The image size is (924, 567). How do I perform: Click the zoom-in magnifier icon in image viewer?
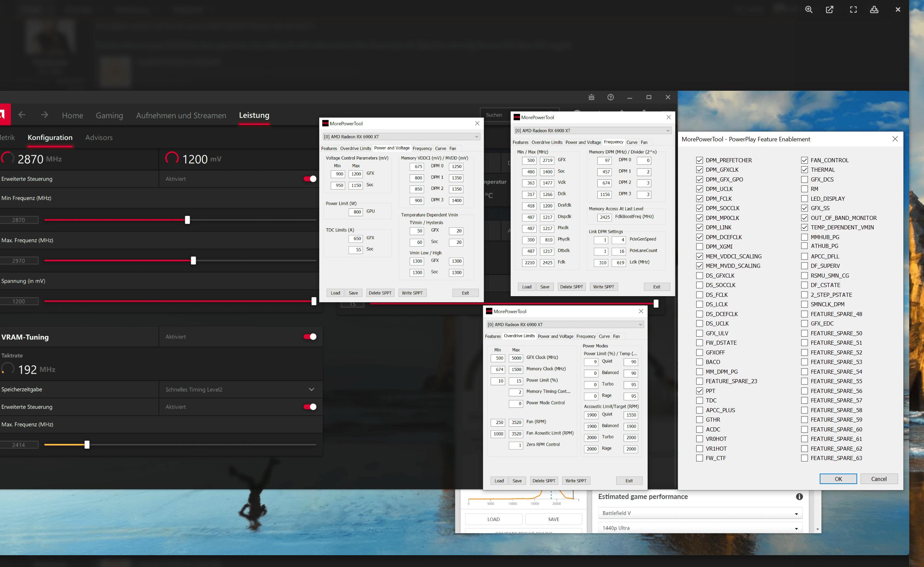[809, 10]
